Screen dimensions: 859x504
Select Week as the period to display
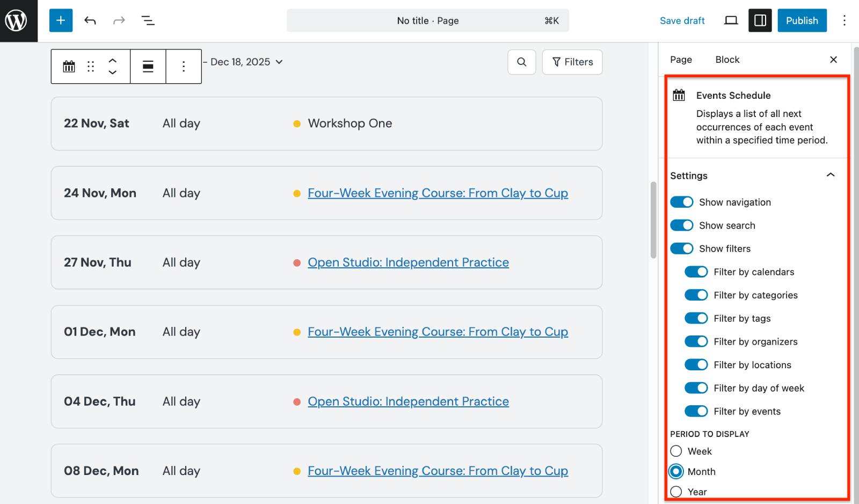click(676, 451)
